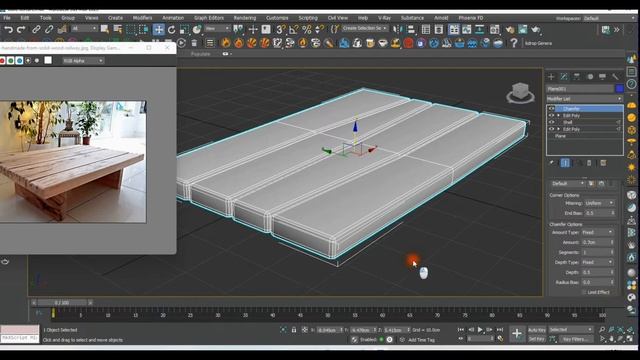
Task: Toggle the Angle Snap icon
Action: tap(293, 29)
